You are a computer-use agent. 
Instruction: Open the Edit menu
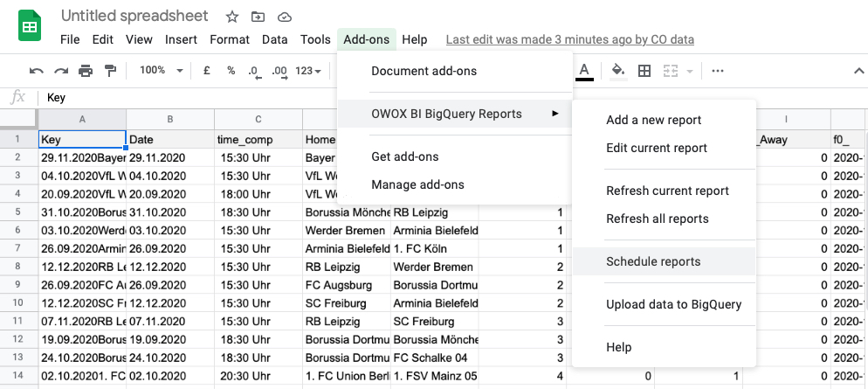[103, 39]
